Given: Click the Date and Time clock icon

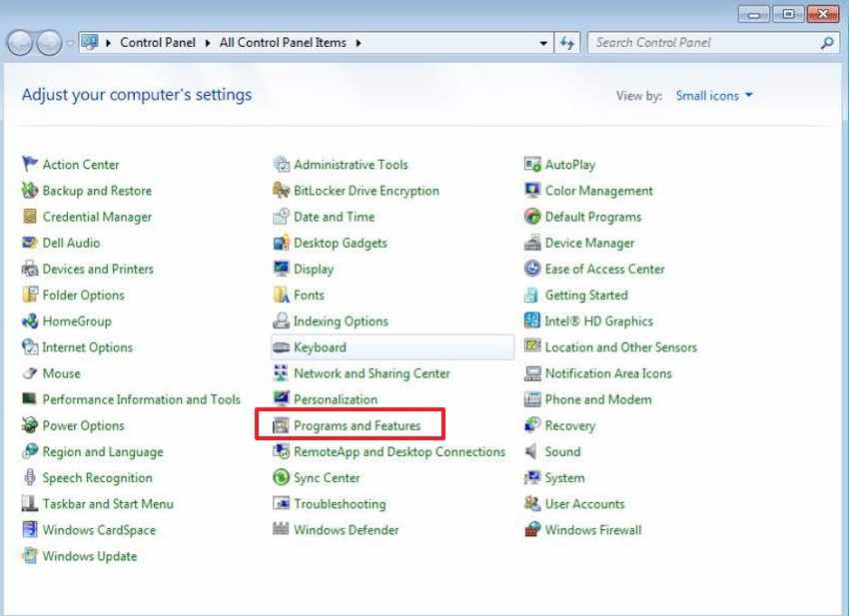Looking at the screenshot, I should click(281, 216).
